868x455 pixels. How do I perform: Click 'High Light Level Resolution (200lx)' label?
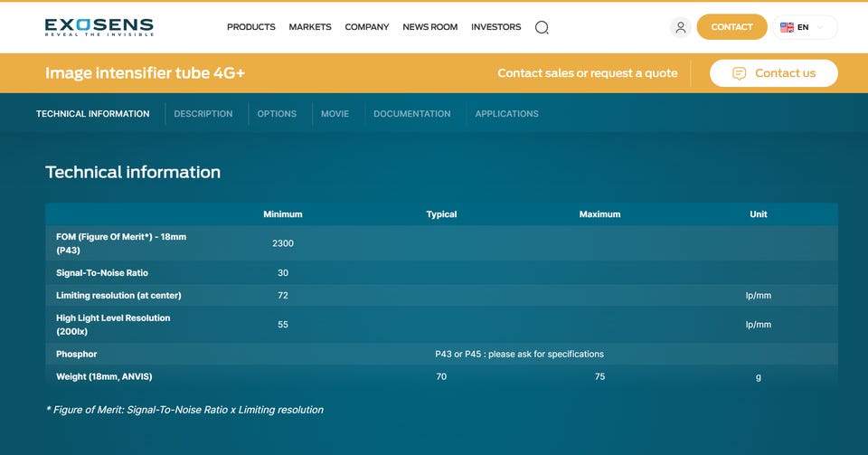point(113,325)
